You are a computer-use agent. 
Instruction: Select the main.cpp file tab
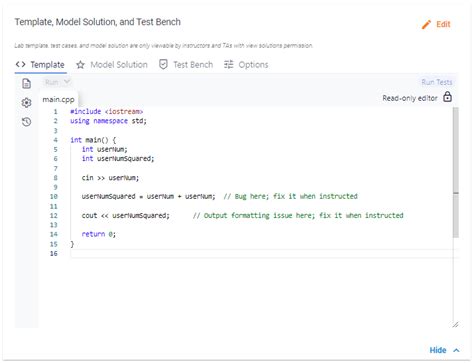[x=58, y=99]
